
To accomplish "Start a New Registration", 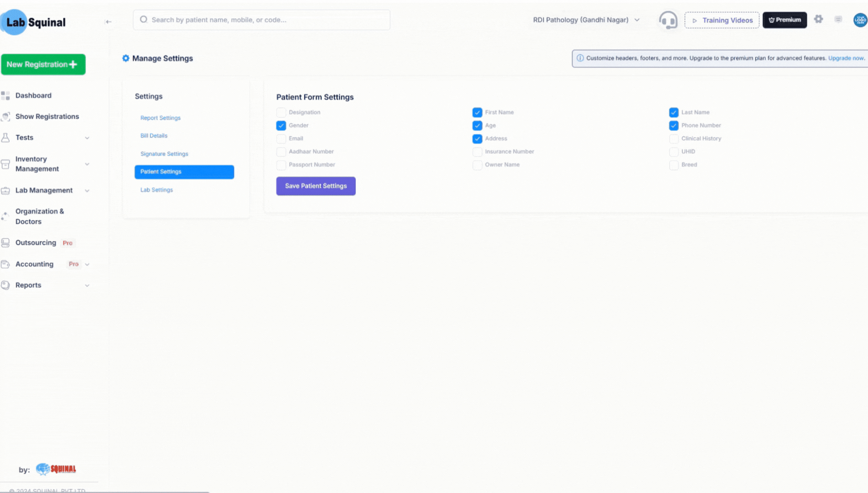I will [x=43, y=65].
